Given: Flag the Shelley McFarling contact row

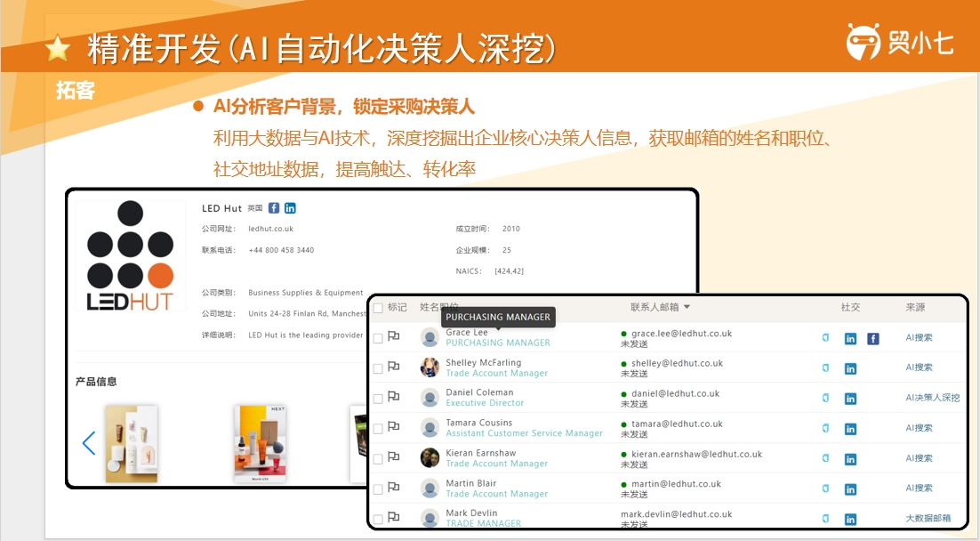Looking at the screenshot, I should [x=394, y=367].
